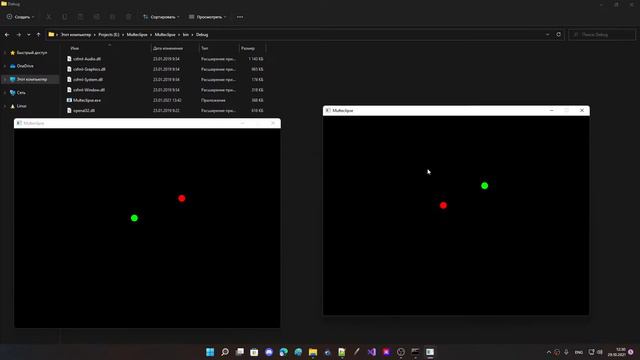Sort files by Имя column header
Viewport: 640px width, 360px height.
pos(75,48)
